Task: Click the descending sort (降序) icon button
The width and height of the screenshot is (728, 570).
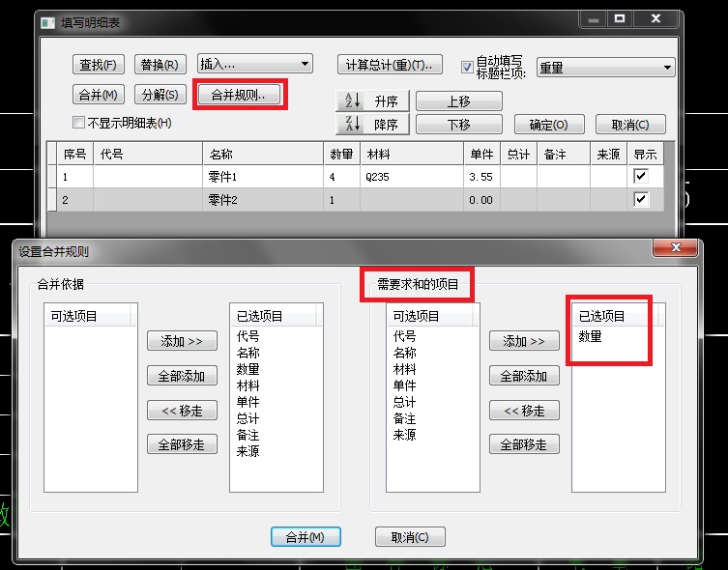Action: (372, 124)
